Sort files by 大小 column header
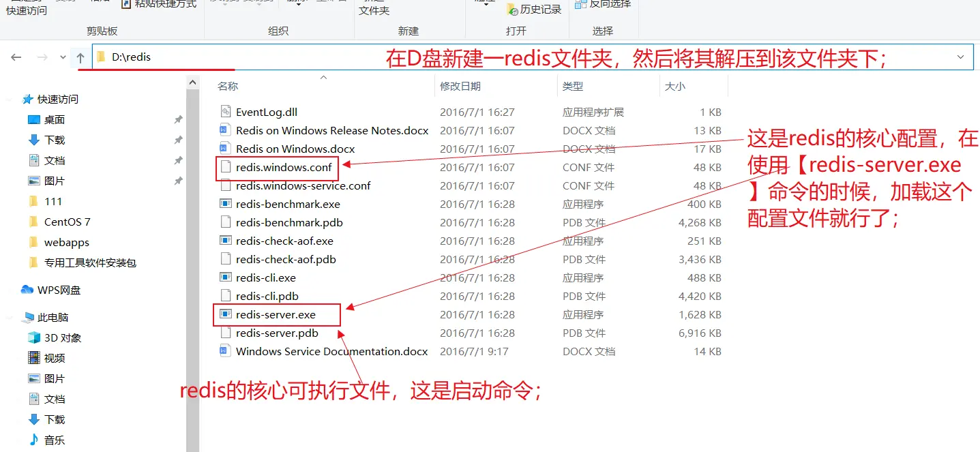 [x=674, y=87]
